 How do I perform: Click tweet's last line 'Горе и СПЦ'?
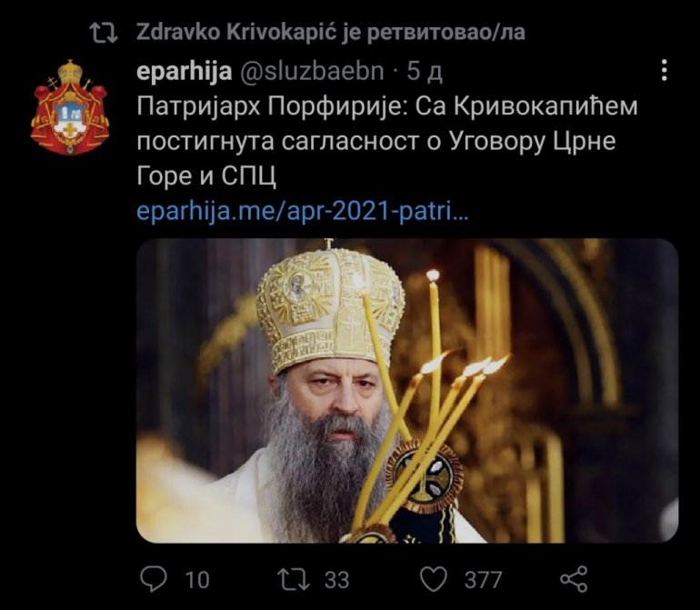[206, 176]
